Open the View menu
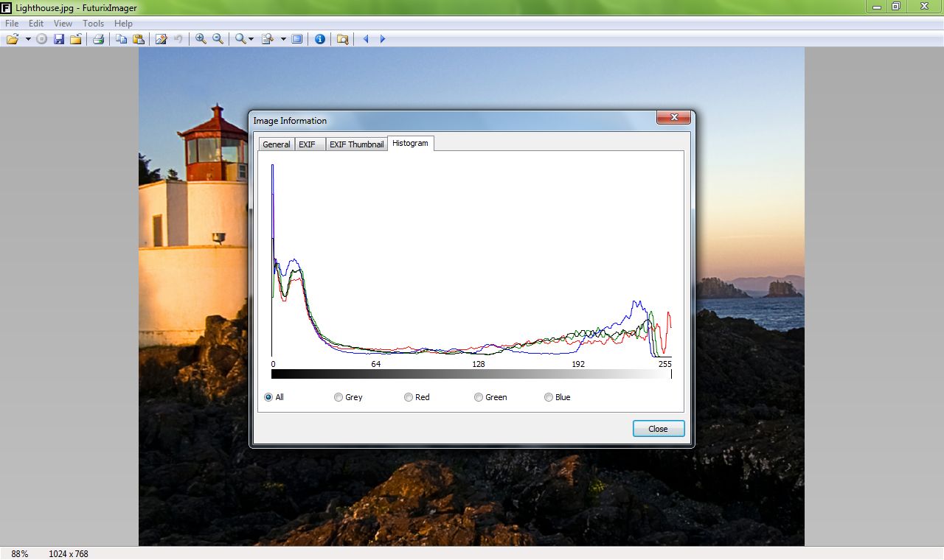Image resolution: width=944 pixels, height=560 pixels. (63, 24)
